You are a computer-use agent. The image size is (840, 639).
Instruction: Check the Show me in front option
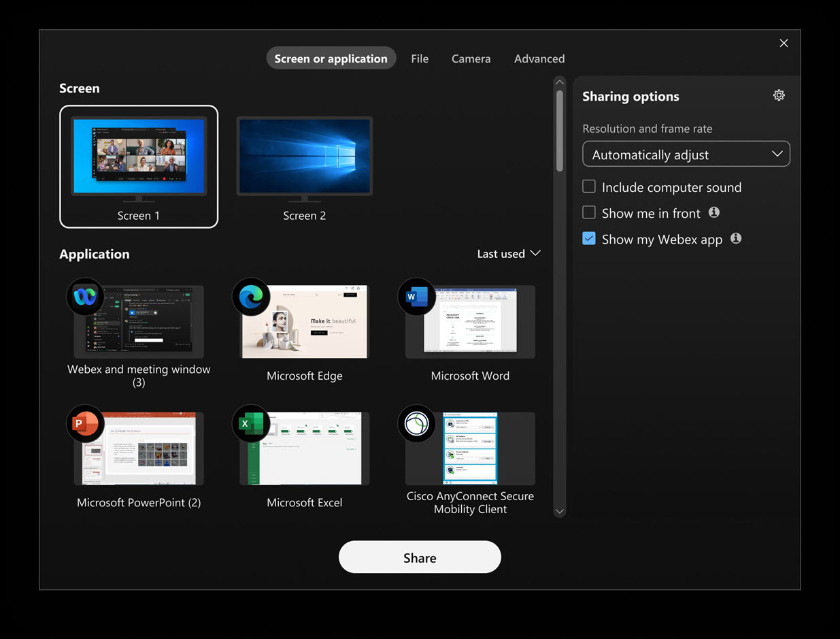coord(589,212)
